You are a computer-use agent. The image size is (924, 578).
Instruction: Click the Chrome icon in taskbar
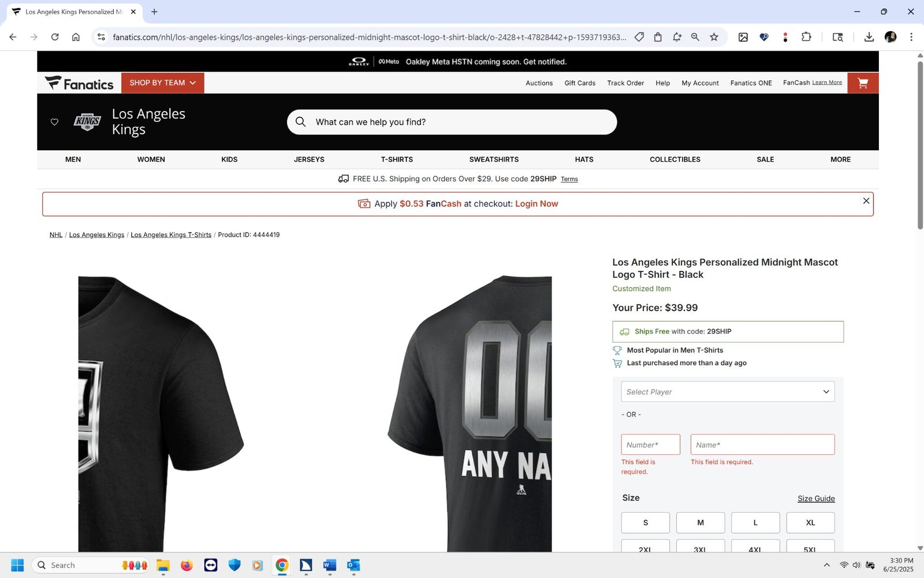(282, 565)
